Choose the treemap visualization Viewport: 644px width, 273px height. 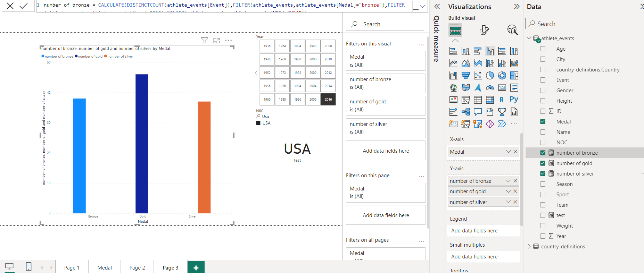[514, 75]
